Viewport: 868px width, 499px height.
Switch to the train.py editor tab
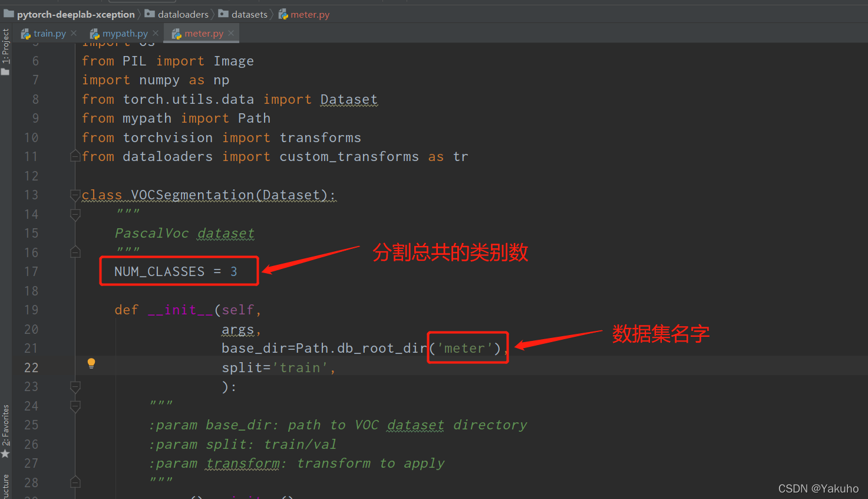coord(49,34)
